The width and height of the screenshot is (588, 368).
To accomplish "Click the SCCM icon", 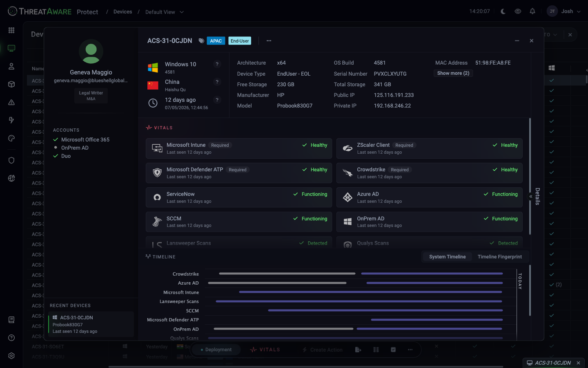I will (157, 222).
